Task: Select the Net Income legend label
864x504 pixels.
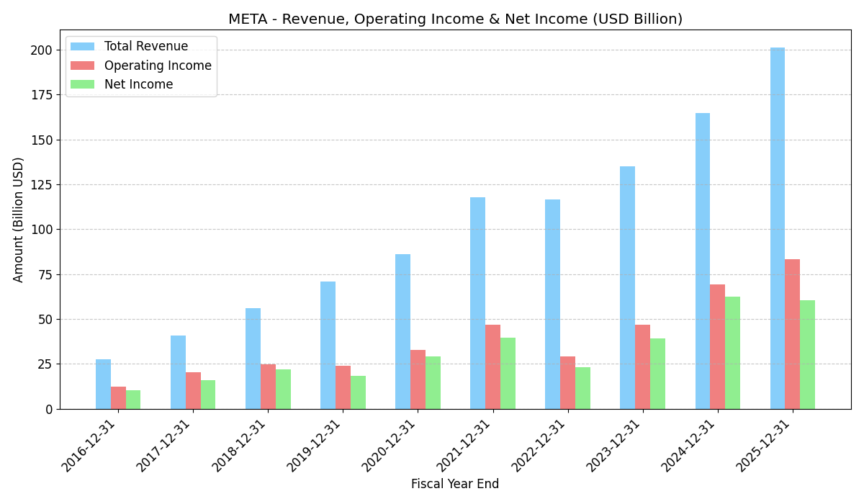Action: pyautogui.click(x=138, y=85)
